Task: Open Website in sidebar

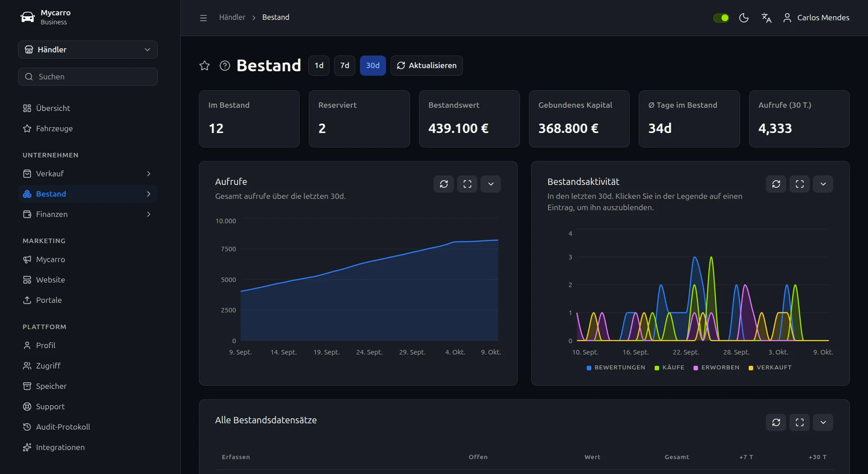Action: pyautogui.click(x=88, y=280)
